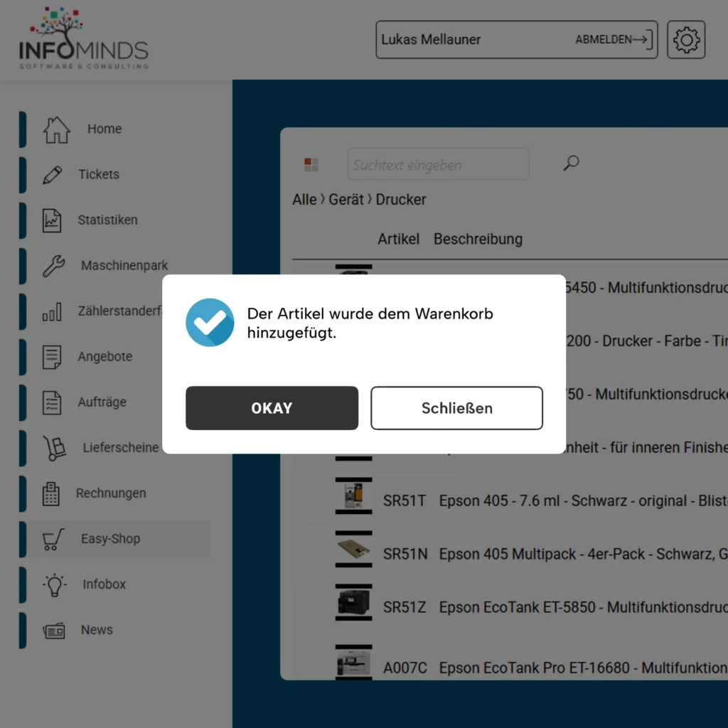The image size is (728, 728).
Task: Click the Artikel column header
Action: (398, 239)
